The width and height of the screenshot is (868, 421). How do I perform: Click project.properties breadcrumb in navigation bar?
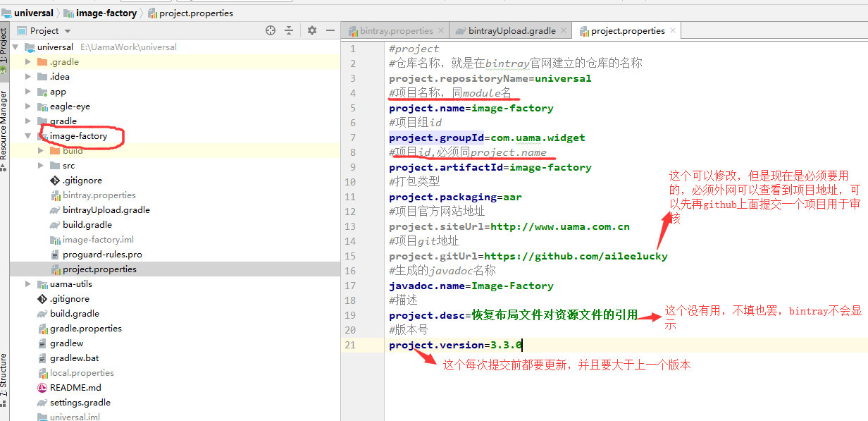(190, 13)
